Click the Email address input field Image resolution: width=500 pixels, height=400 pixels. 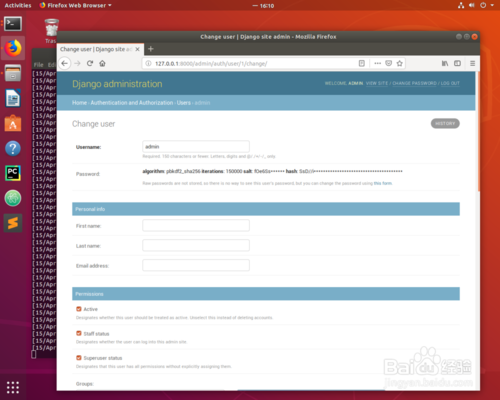196,265
